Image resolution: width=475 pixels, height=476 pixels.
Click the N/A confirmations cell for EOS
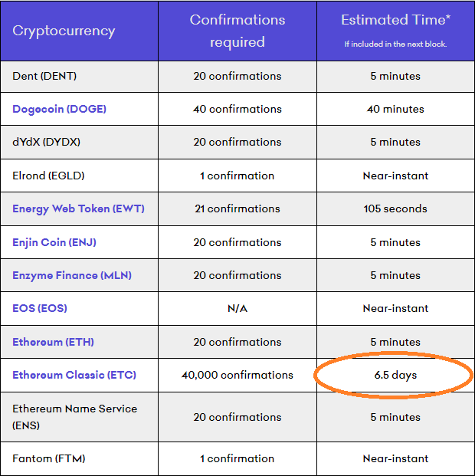[237, 308]
